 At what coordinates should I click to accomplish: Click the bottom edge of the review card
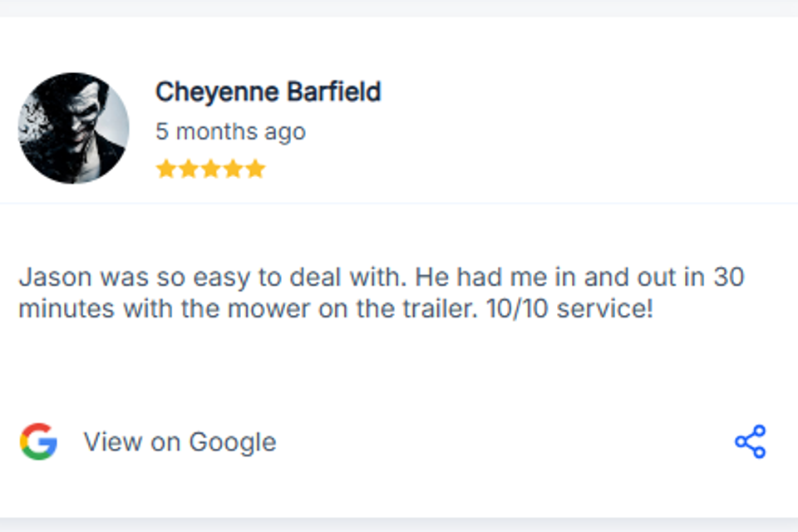tap(399, 515)
